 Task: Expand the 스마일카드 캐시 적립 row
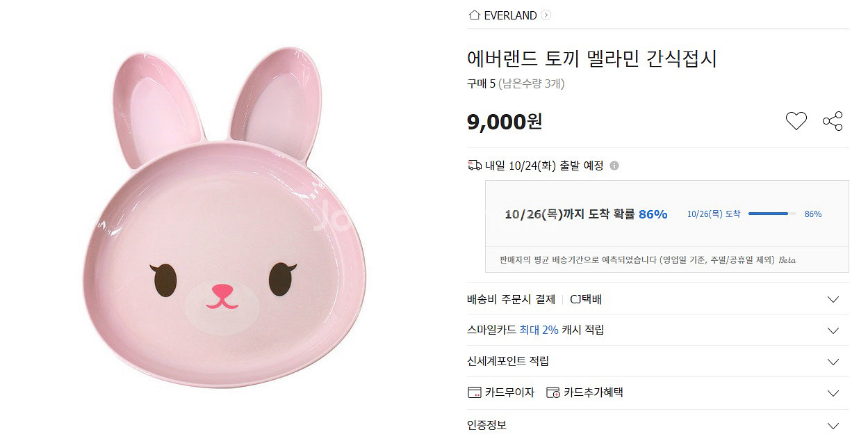pos(833,330)
